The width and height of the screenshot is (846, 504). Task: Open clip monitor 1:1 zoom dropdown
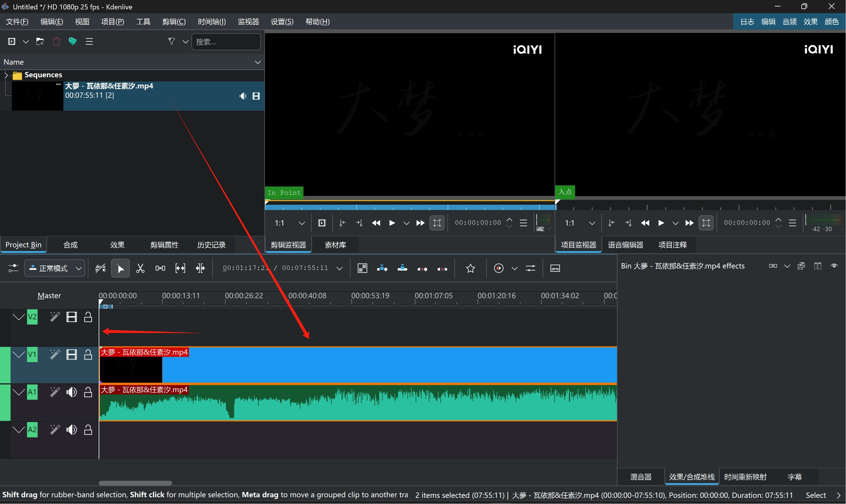(289, 223)
